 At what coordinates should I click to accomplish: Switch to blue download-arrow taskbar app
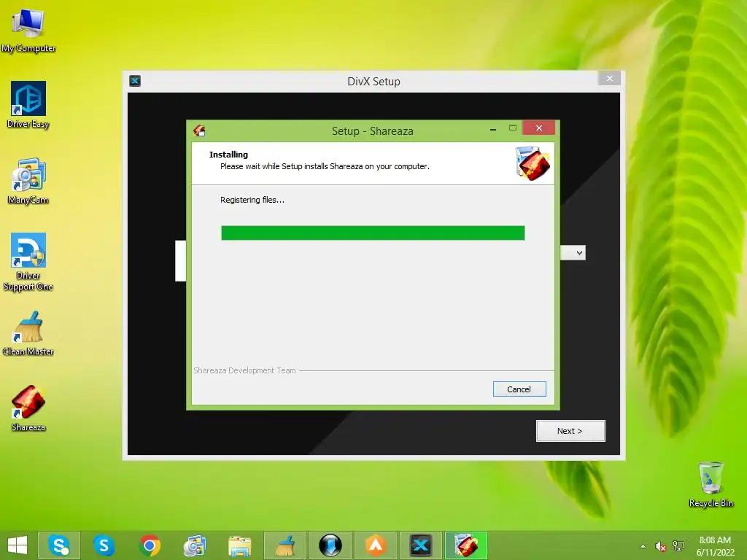point(330,545)
